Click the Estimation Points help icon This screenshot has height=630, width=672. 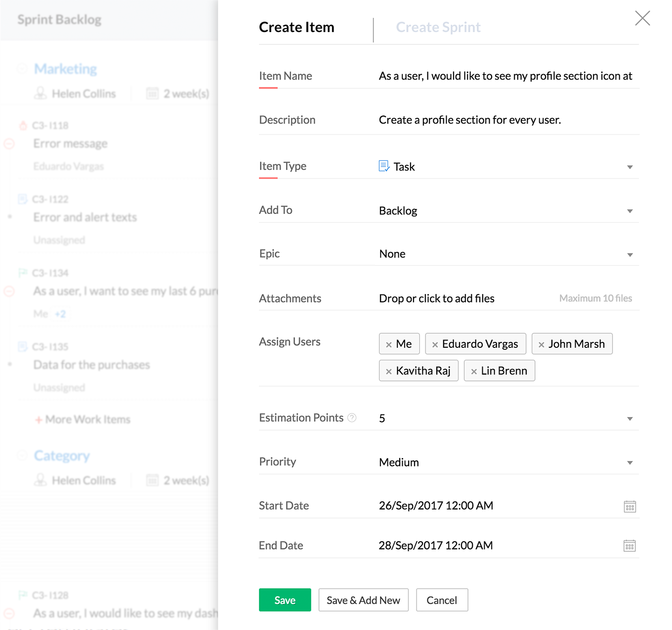[x=352, y=418]
